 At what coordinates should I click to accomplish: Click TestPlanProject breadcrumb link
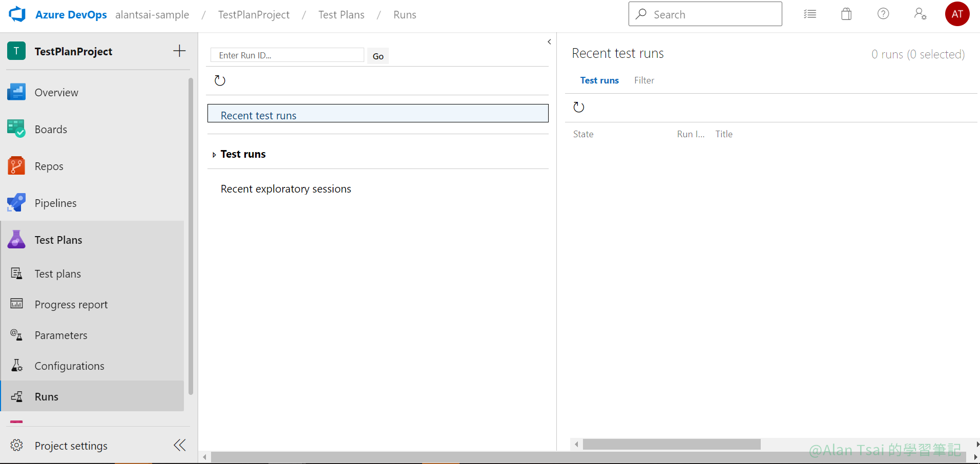click(x=254, y=15)
